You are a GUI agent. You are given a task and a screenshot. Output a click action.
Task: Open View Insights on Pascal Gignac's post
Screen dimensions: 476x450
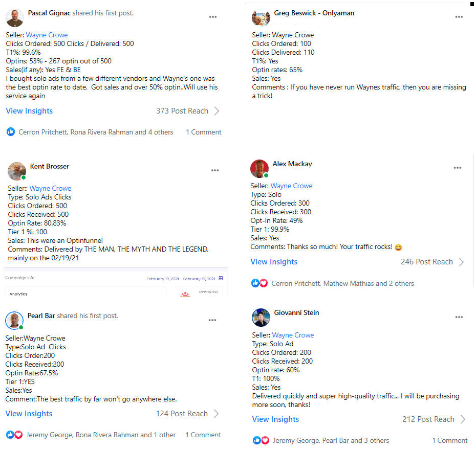point(29,111)
